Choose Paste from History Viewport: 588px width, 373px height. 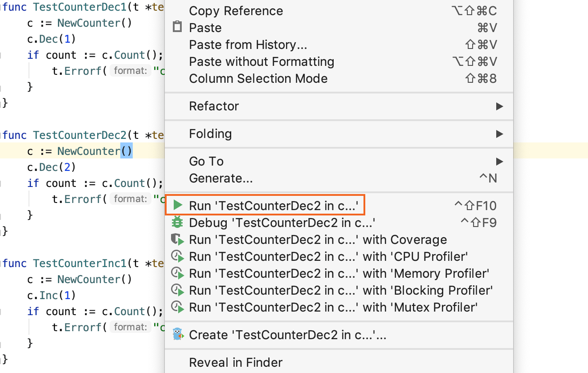tap(248, 45)
